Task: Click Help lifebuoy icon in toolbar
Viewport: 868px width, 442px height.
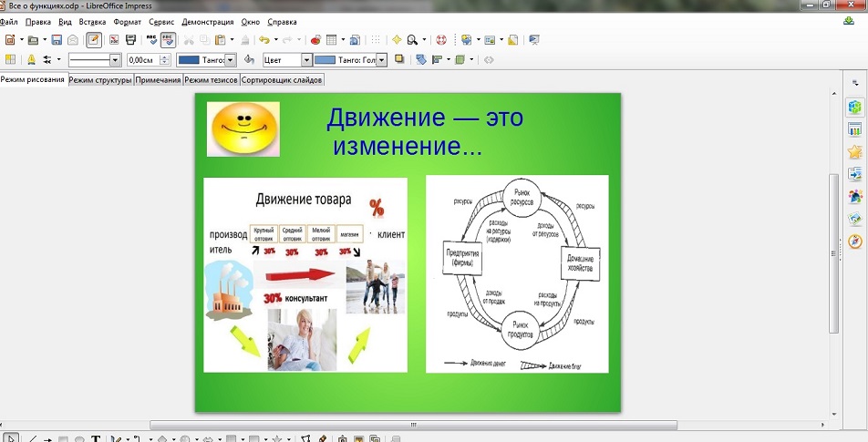Action: click(440, 40)
